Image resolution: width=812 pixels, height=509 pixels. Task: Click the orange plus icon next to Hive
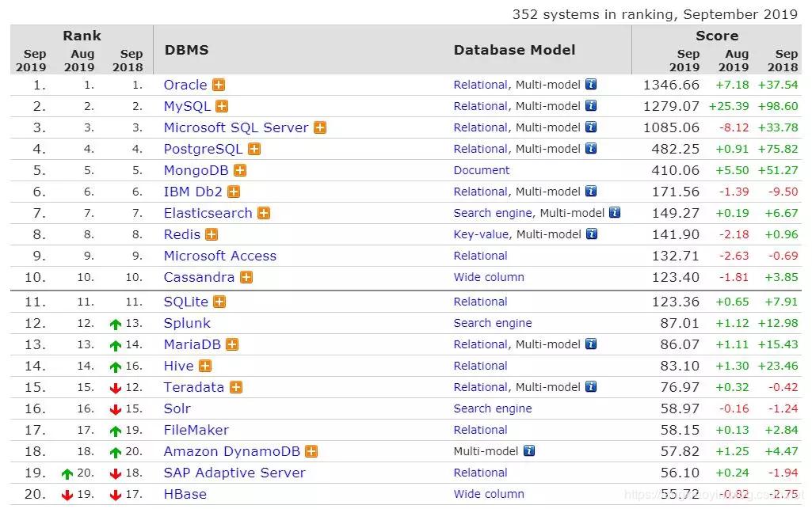coord(206,366)
